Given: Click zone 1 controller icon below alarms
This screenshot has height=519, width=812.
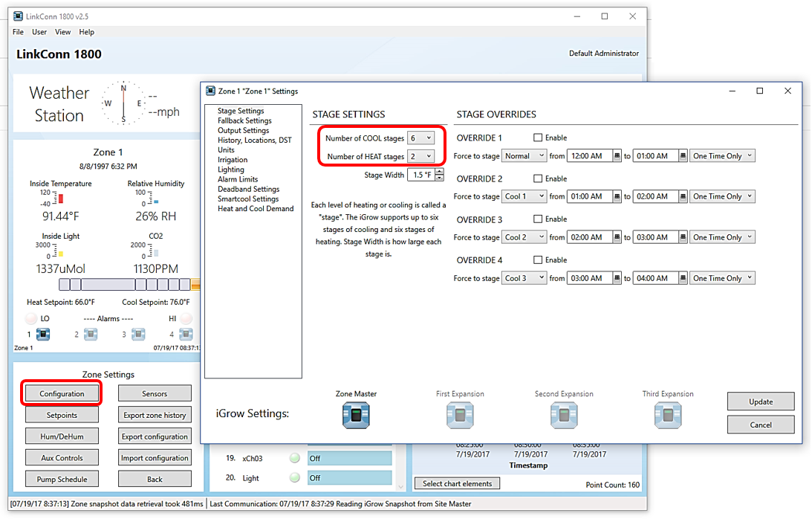Looking at the screenshot, I should (x=43, y=335).
